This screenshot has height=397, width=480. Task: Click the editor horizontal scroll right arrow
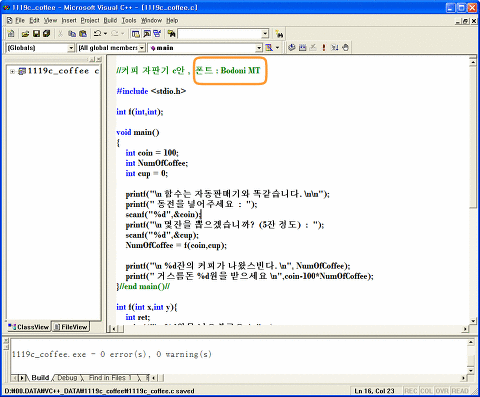pyautogui.click(x=465, y=329)
